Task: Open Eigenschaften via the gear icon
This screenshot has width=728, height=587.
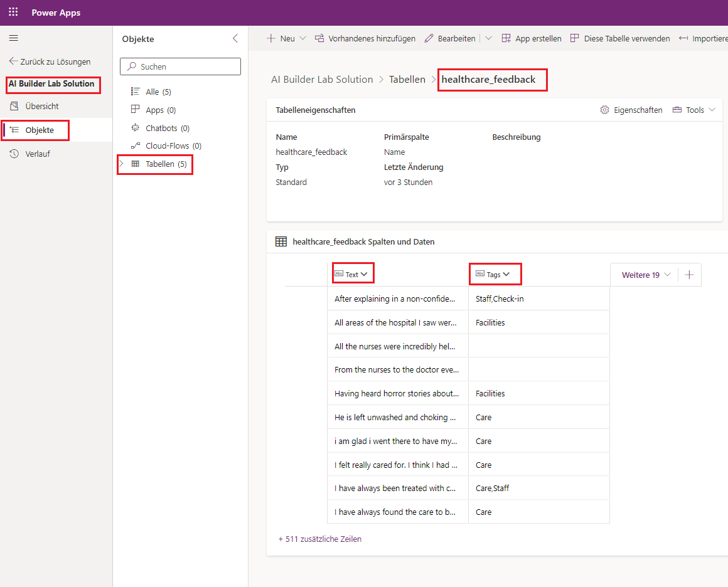Action: pos(605,110)
